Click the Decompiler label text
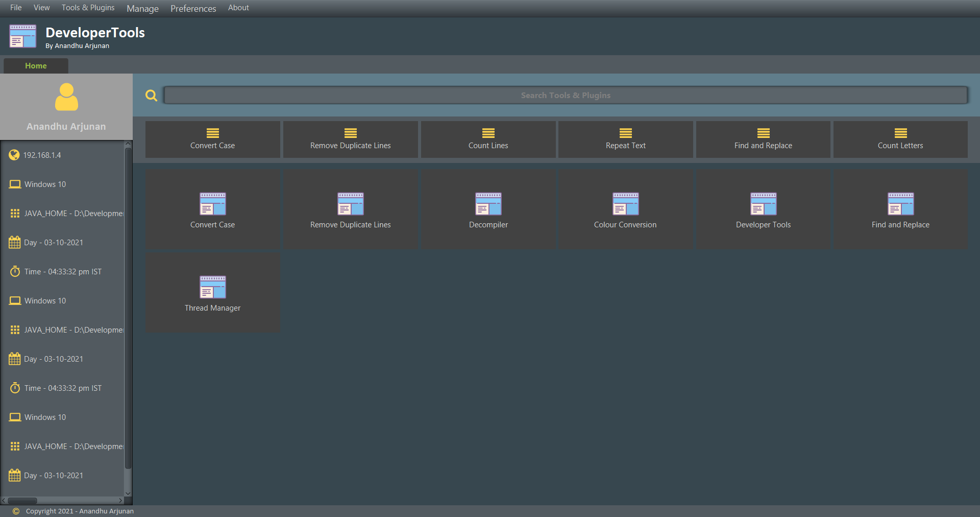 click(488, 225)
